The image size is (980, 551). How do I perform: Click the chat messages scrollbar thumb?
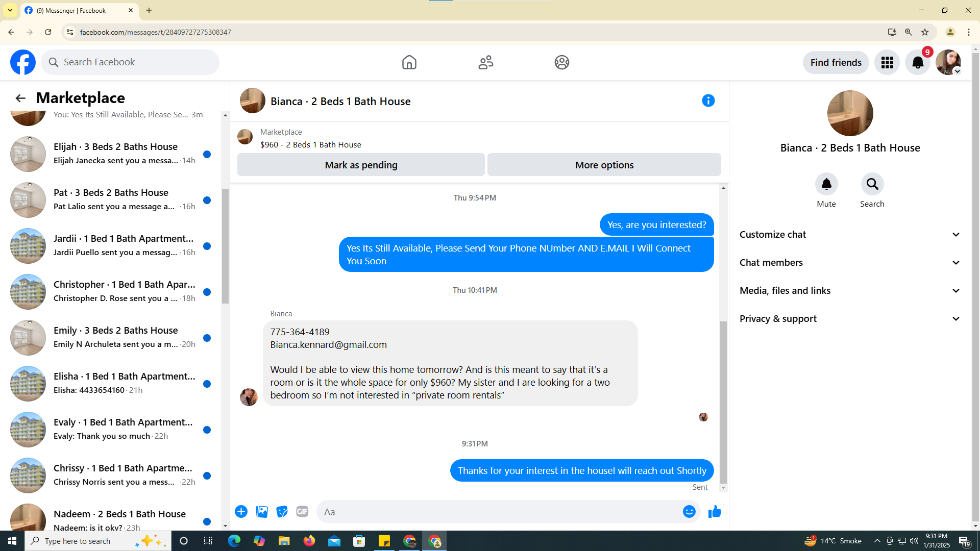pyautogui.click(x=723, y=403)
